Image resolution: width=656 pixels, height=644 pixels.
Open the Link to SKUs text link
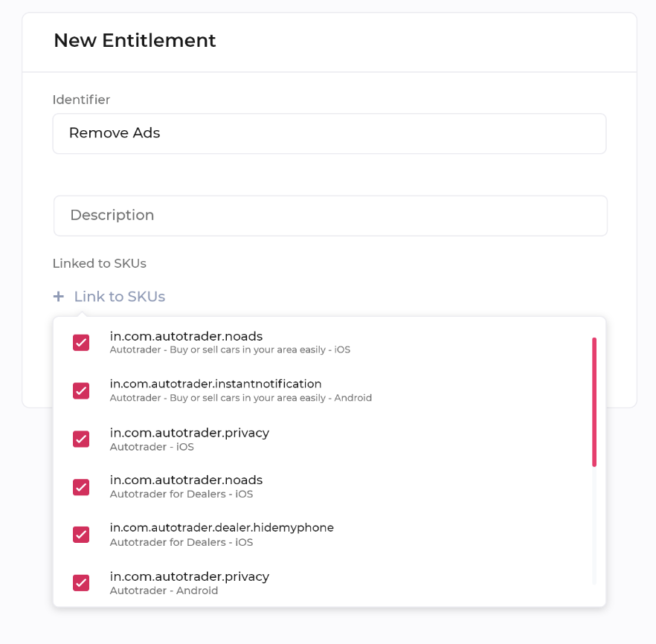pos(119,297)
